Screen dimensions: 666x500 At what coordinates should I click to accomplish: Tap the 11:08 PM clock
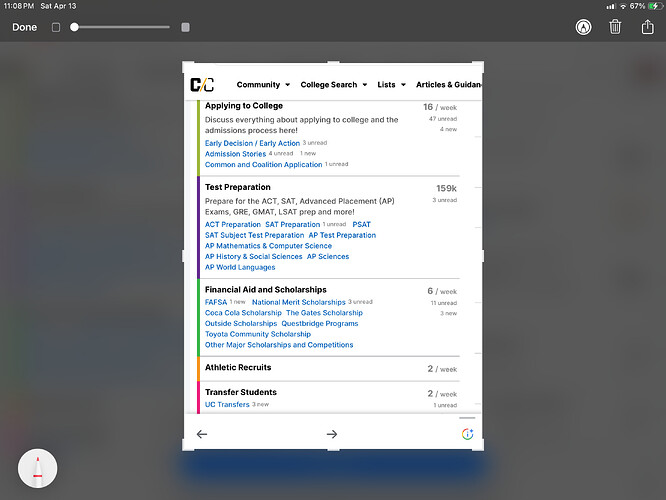click(19, 6)
